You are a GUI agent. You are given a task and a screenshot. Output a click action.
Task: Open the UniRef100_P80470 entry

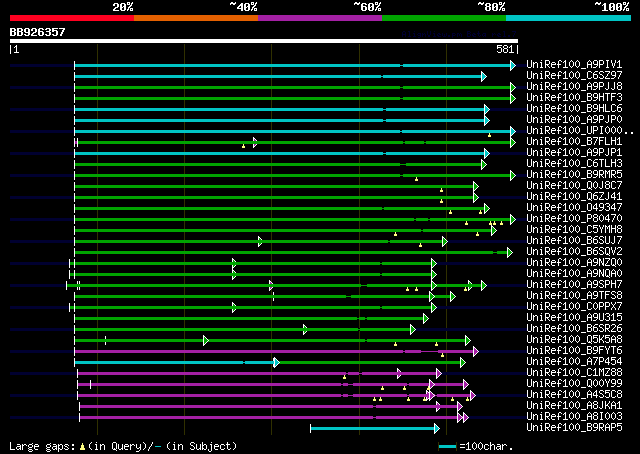point(574,219)
